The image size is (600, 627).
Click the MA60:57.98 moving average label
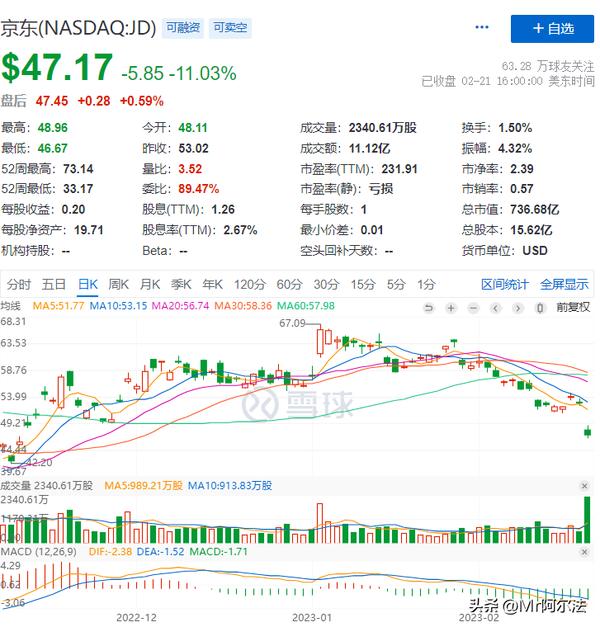point(306,306)
